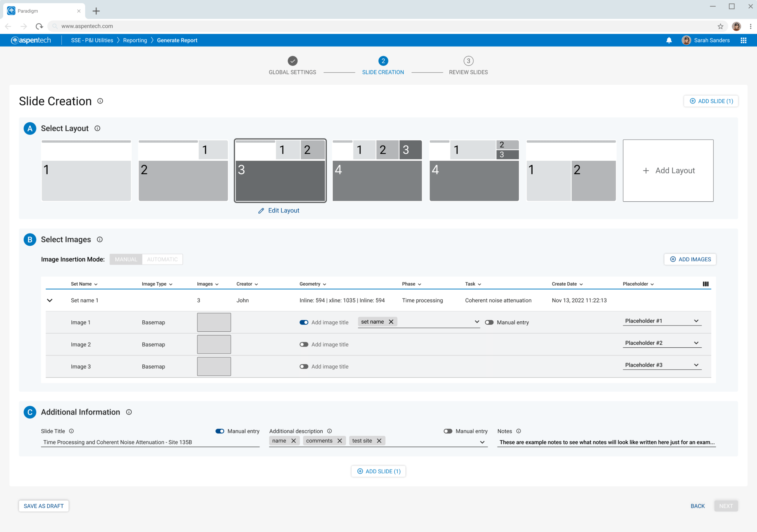Switch insertion mode to Automatic

(162, 259)
